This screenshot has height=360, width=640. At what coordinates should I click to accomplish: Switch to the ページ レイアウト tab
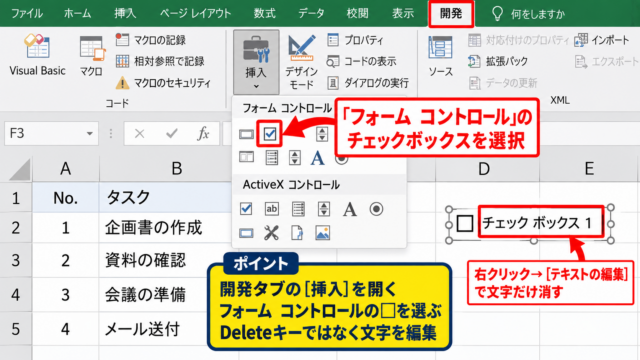tap(195, 13)
